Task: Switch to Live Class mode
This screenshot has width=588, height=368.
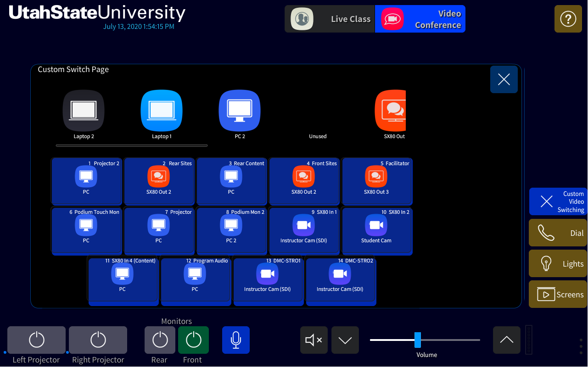Action: click(330, 19)
